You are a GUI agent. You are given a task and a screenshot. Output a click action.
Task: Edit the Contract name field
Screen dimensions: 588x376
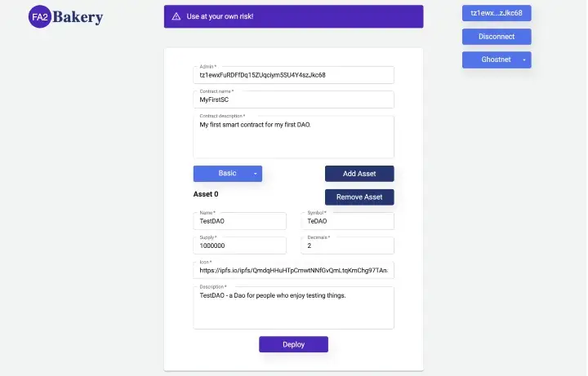[293, 100]
